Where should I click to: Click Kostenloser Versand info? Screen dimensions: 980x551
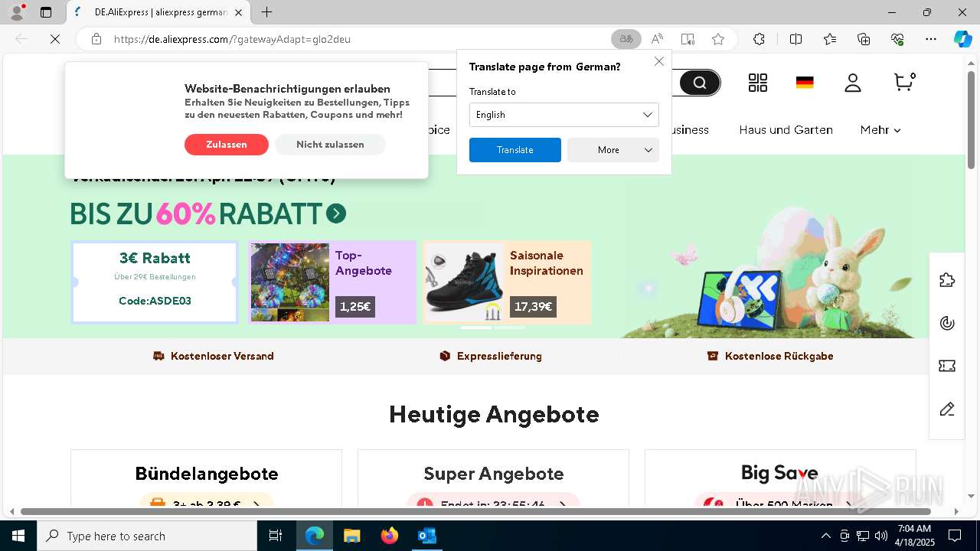tap(213, 356)
